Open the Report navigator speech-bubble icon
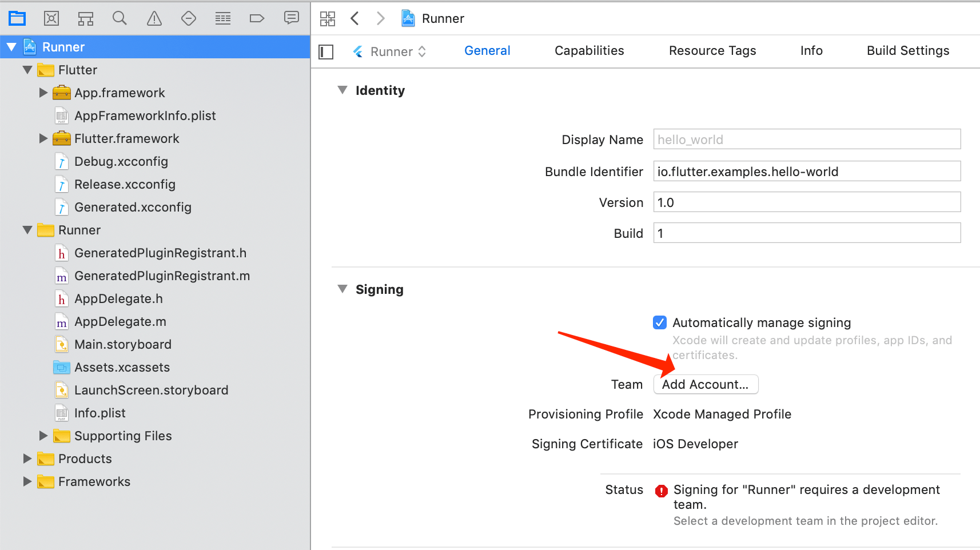Image resolution: width=980 pixels, height=550 pixels. coord(292,18)
